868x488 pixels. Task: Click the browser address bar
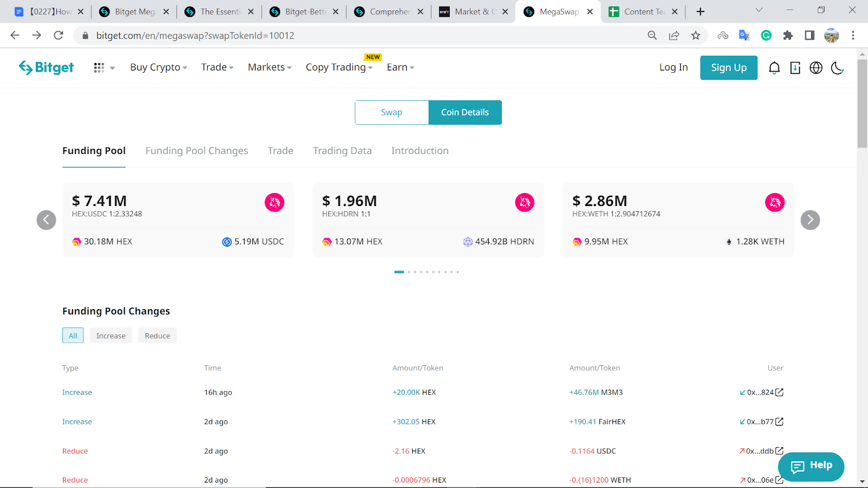[x=358, y=35]
